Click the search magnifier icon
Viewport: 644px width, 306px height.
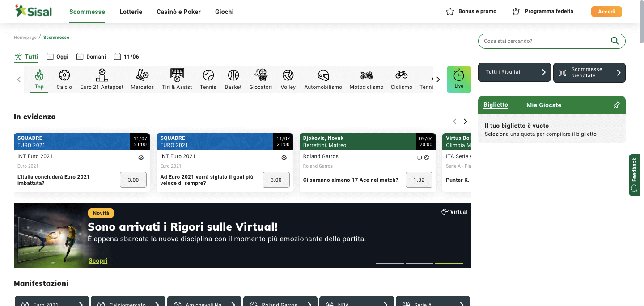coord(615,41)
